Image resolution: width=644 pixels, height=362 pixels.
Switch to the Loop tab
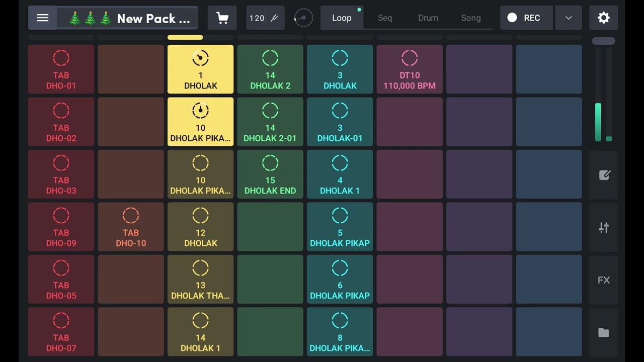click(342, 18)
